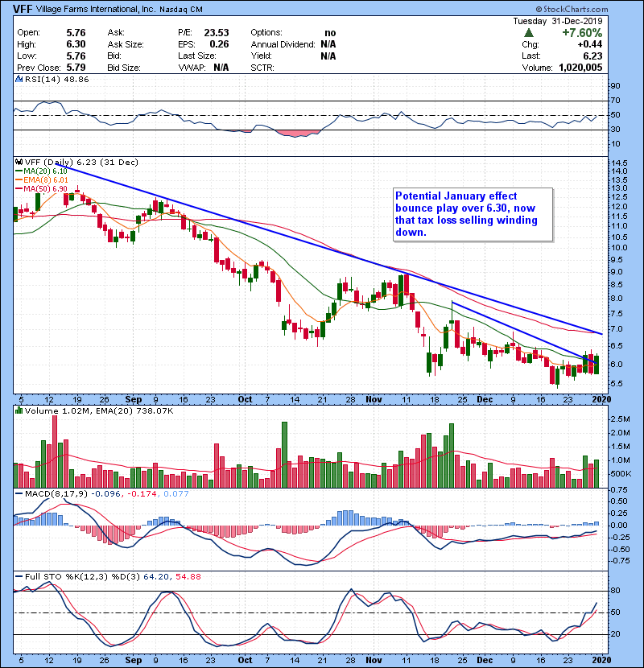This screenshot has width=644, height=668.
Task: Click the RSI line icon beside RSI(14)
Action: point(19,79)
